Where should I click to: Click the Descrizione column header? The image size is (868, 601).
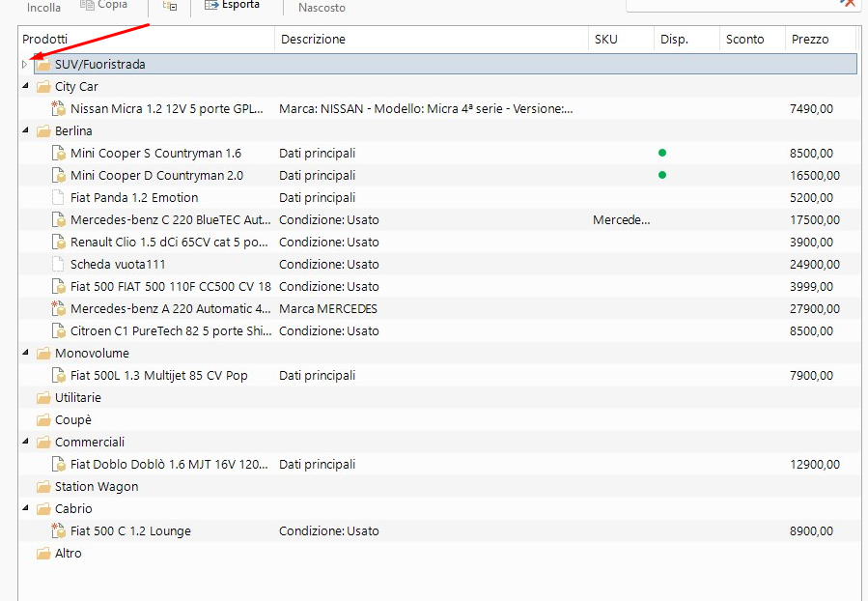[313, 40]
